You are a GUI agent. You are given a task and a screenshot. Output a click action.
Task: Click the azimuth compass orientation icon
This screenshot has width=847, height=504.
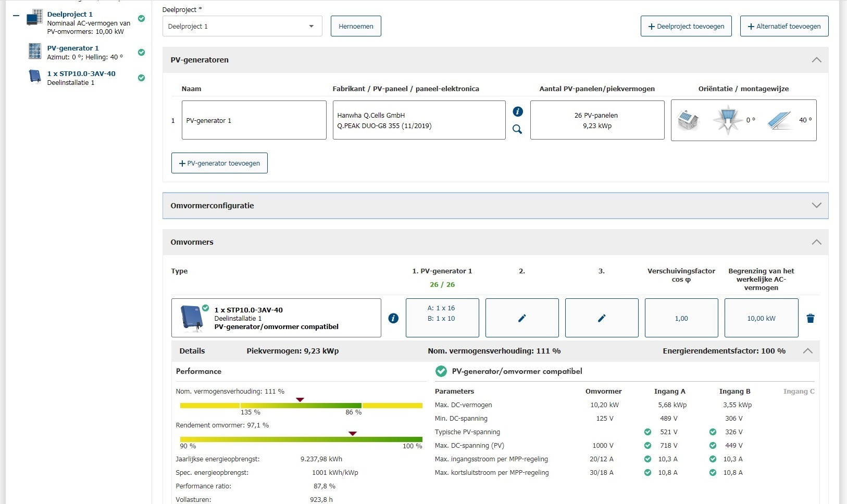(x=728, y=120)
